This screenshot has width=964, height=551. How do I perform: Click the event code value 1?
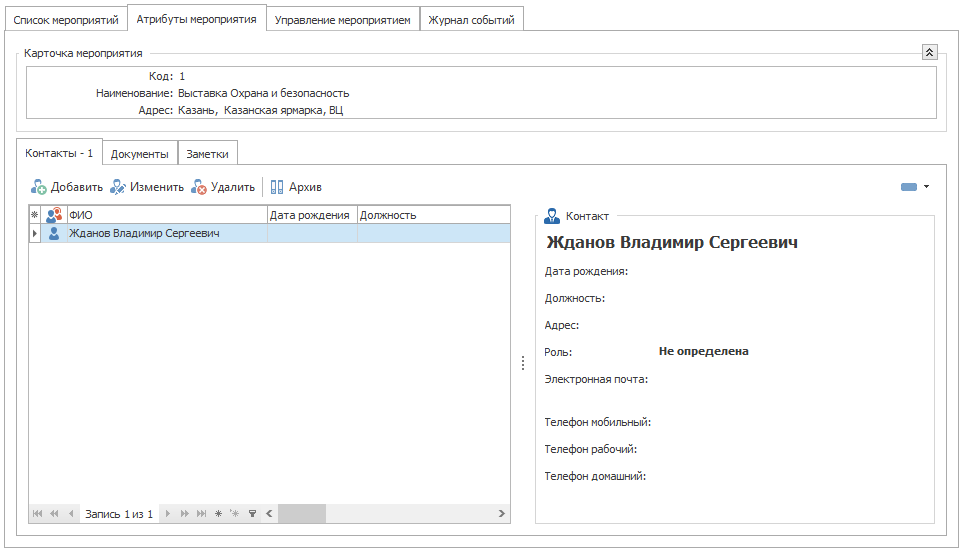pos(182,76)
